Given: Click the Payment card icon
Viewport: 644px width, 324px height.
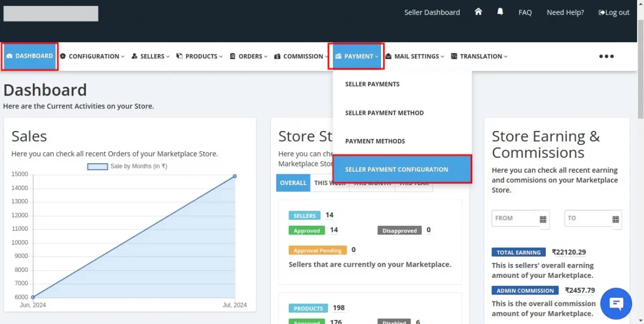Looking at the screenshot, I should [x=339, y=56].
